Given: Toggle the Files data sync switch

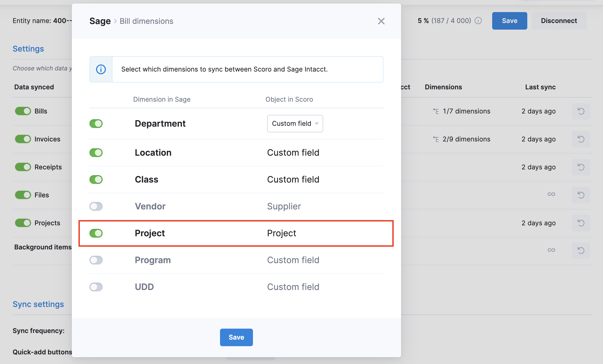Looking at the screenshot, I should 23,195.
